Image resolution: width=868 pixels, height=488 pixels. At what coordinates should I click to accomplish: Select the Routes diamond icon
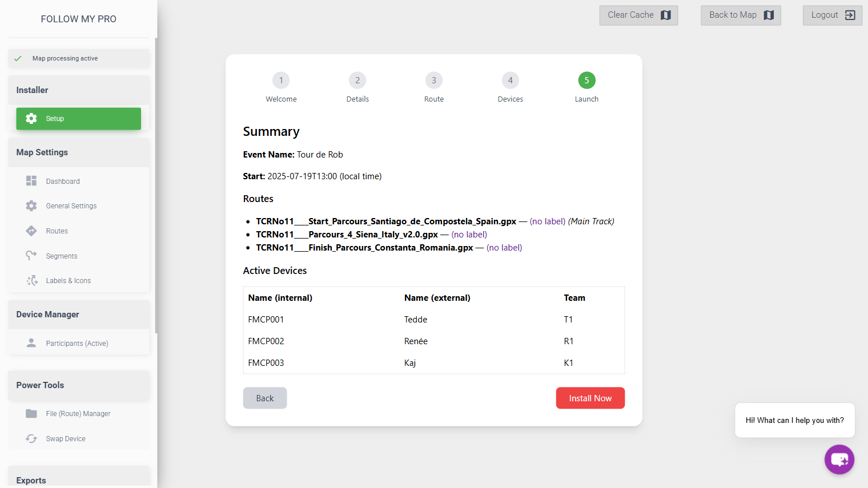click(31, 231)
